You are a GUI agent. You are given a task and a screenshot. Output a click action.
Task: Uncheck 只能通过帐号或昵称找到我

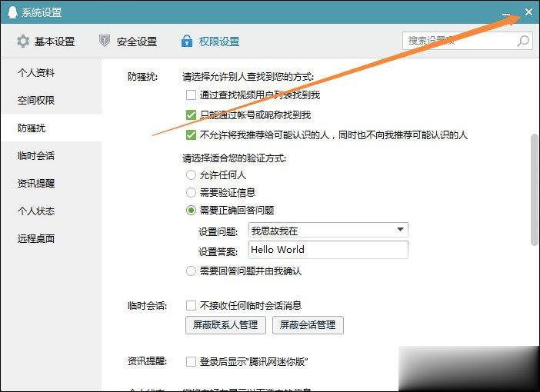click(x=191, y=115)
